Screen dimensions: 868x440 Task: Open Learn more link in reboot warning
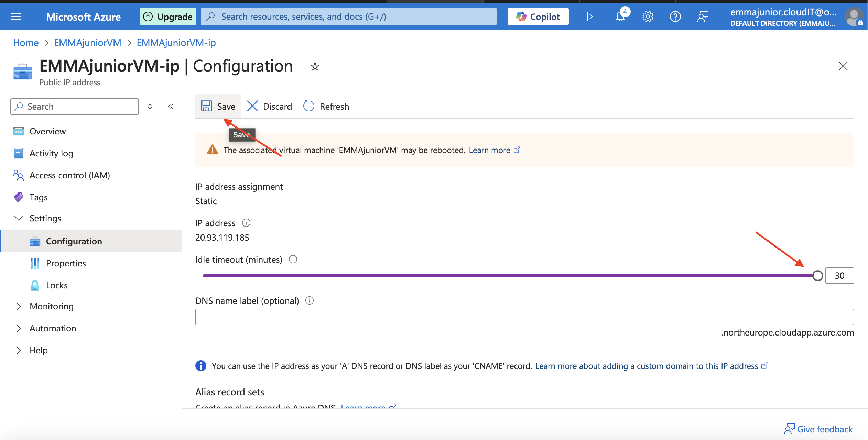(489, 150)
